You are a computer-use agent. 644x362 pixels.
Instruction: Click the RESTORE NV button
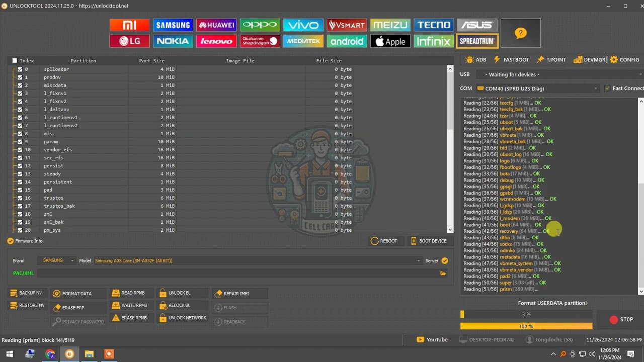tap(27, 306)
